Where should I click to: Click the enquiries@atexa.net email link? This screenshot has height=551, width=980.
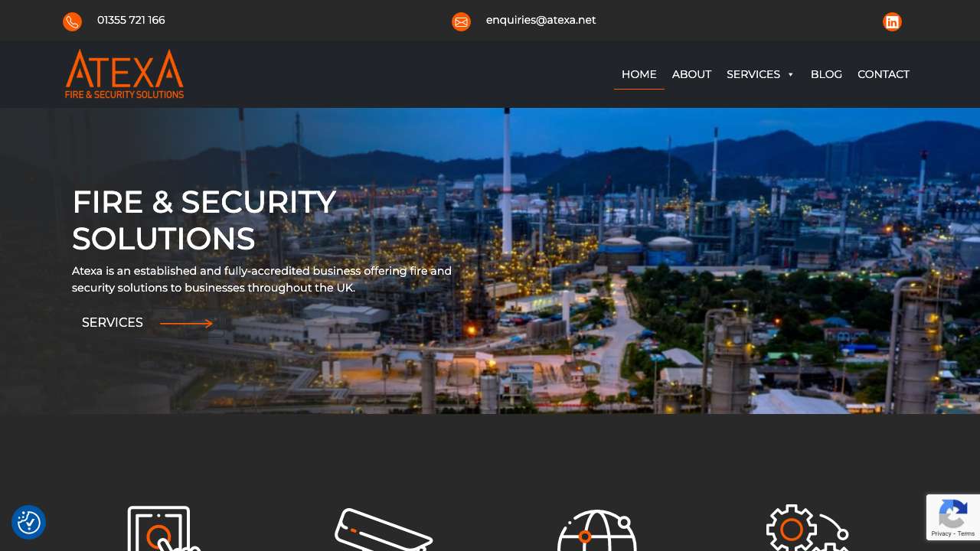541,20
